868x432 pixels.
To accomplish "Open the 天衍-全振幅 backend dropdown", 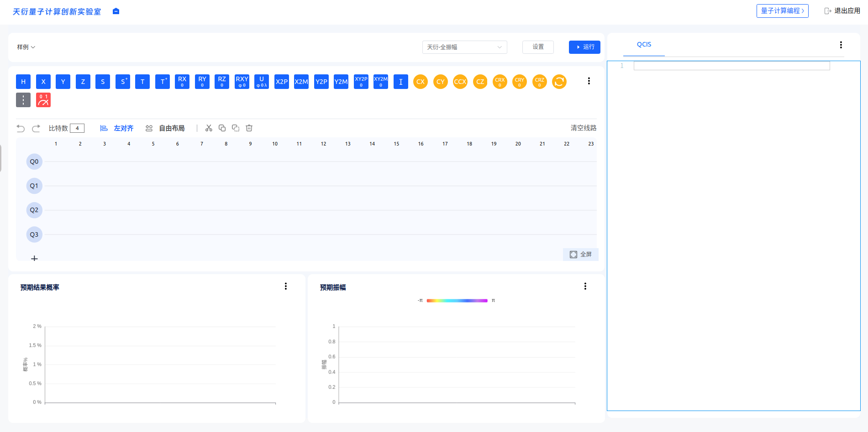I will (465, 47).
